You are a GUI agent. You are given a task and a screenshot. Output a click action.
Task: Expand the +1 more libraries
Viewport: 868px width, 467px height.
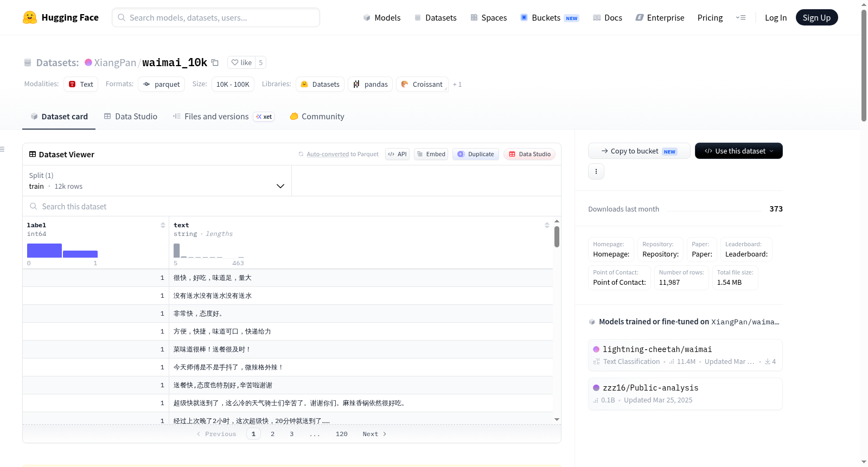point(457,84)
